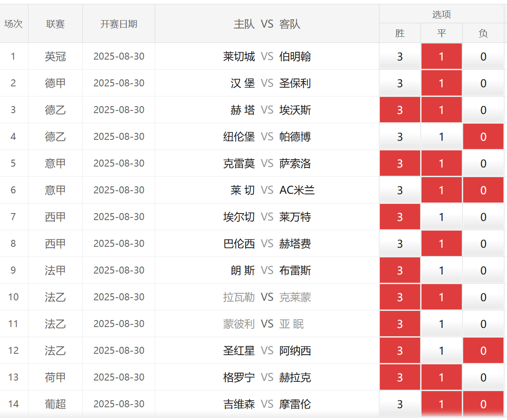
Task: Deselect draw option 1 for 莱切 vs AC米兰
Action: (442, 190)
